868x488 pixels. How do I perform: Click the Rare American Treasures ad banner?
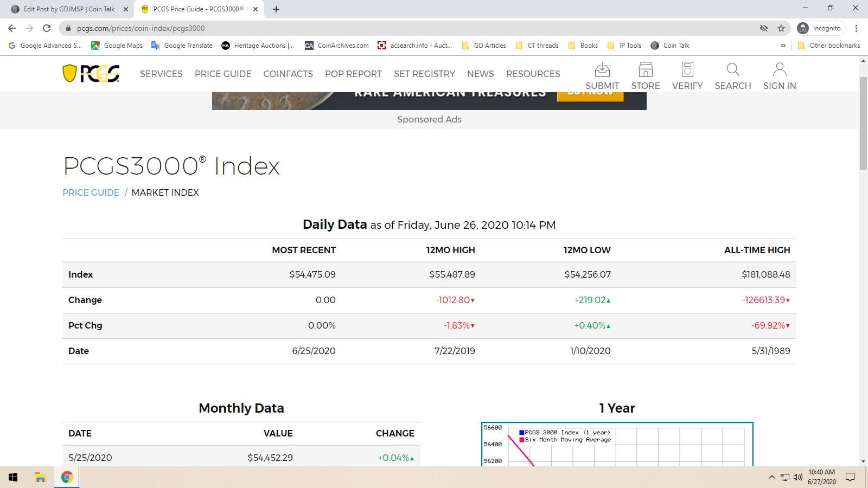429,101
